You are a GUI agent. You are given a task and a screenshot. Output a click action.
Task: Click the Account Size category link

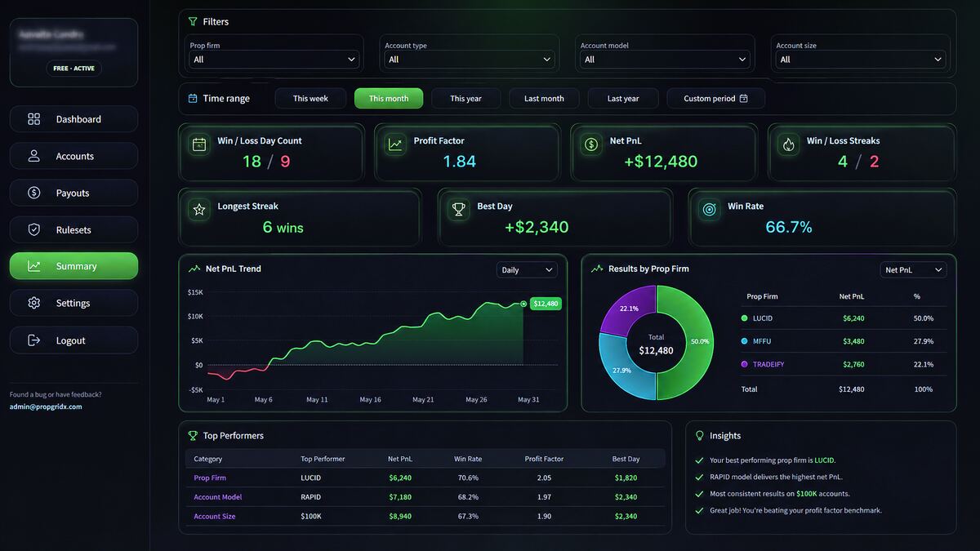click(215, 516)
